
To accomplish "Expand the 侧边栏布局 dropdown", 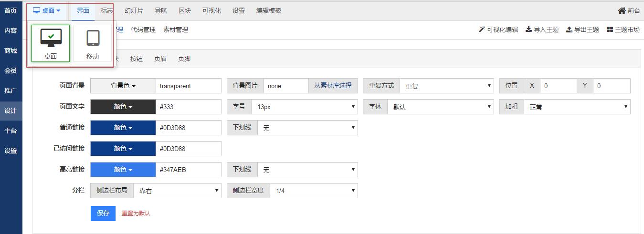I will pos(177,191).
